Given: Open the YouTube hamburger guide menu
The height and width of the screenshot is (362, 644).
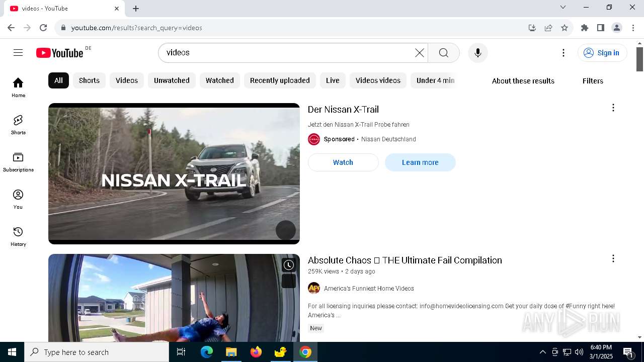Looking at the screenshot, I should pos(18,53).
